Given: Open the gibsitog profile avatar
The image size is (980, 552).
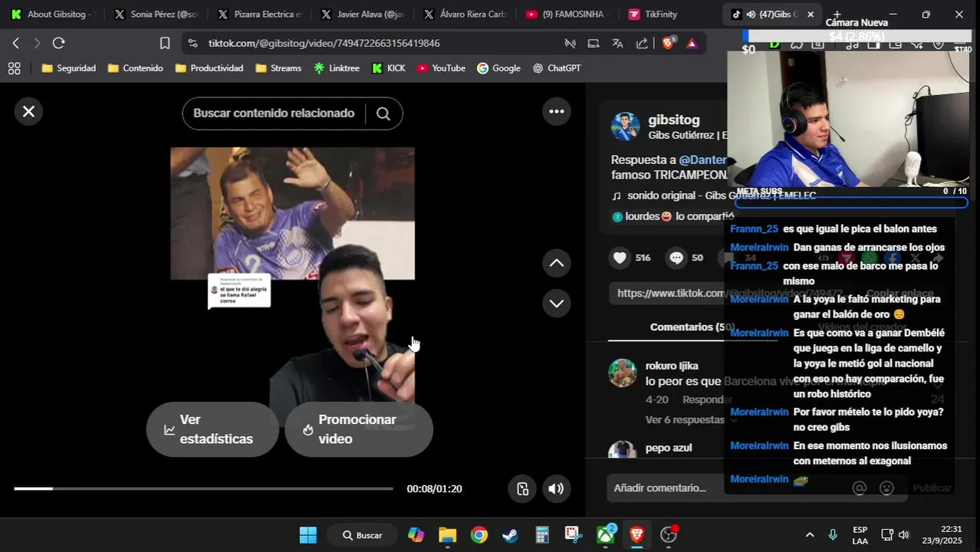Looking at the screenshot, I should point(625,127).
